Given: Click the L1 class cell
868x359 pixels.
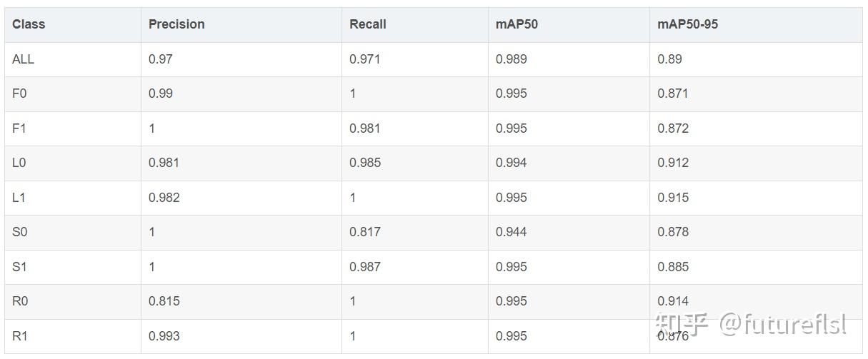Looking at the screenshot, I should click(x=19, y=198).
